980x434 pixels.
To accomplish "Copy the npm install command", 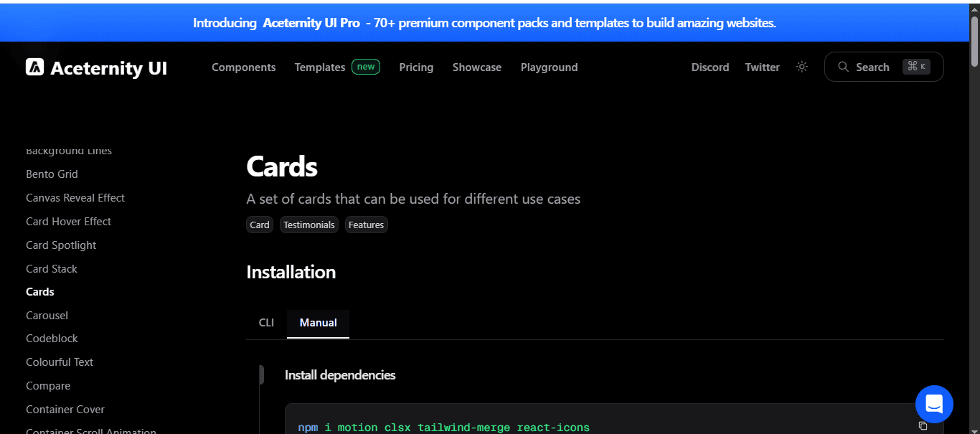I will pyautogui.click(x=923, y=425).
